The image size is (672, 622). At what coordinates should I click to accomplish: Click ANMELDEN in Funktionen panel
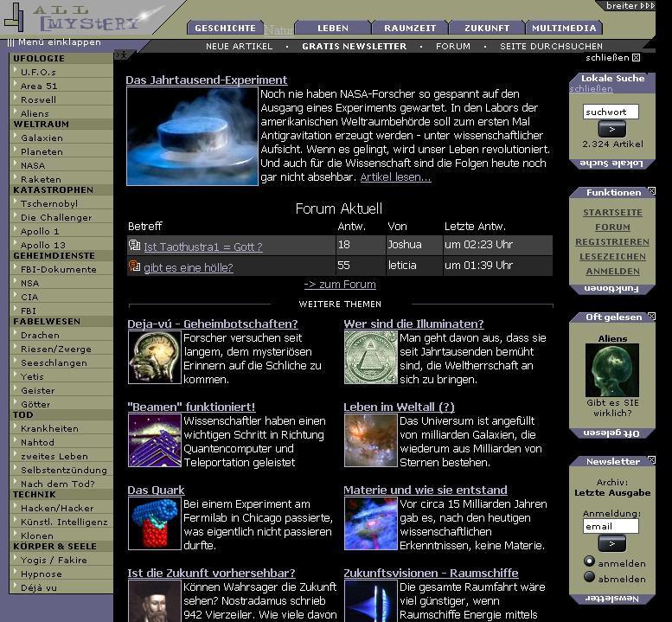[612, 272]
